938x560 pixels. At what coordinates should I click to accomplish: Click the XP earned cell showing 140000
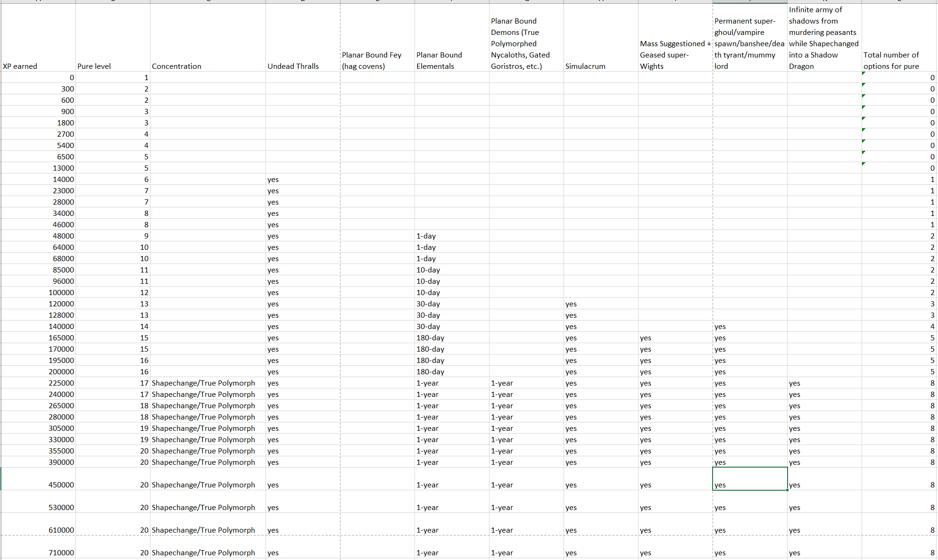(38, 326)
